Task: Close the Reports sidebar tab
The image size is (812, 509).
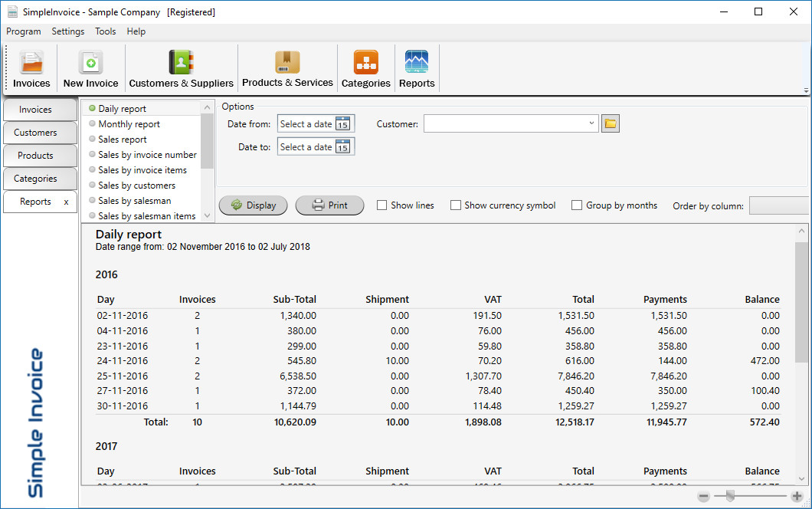Action: (x=66, y=202)
